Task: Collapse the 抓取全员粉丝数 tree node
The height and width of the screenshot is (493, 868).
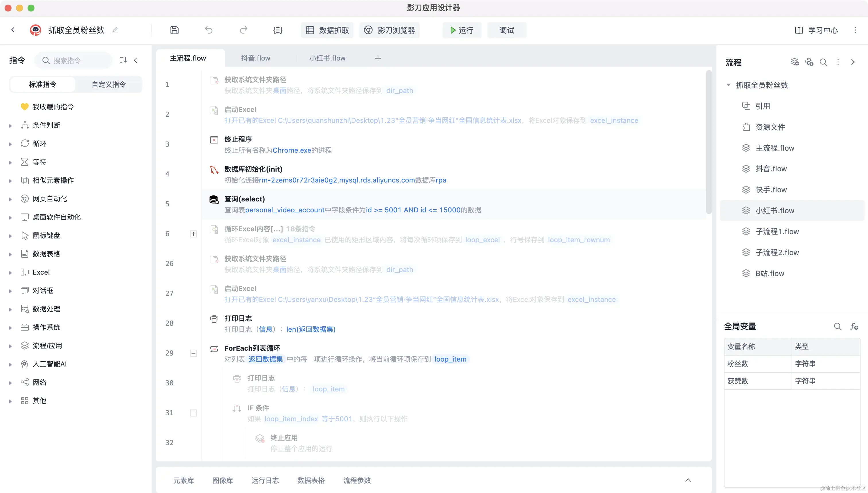Action: pyautogui.click(x=728, y=85)
